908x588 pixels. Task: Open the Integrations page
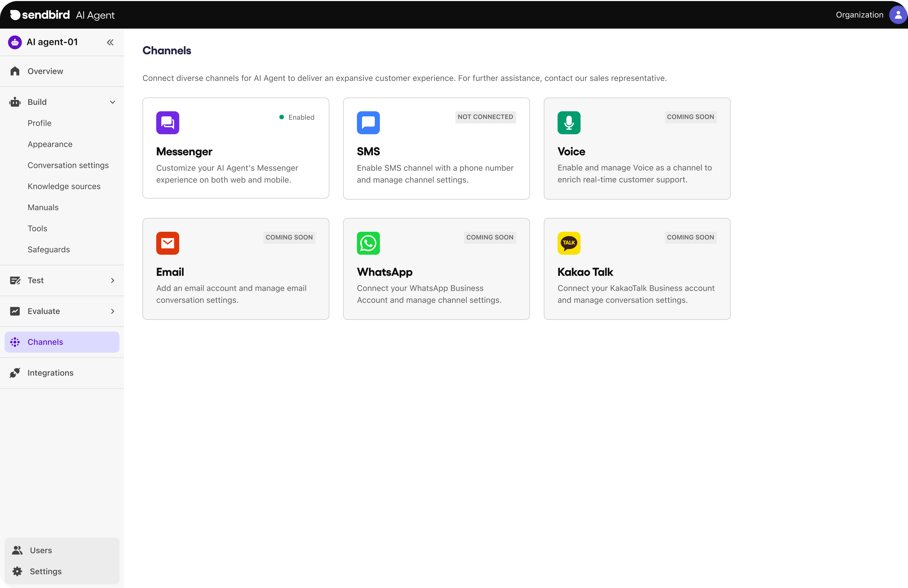pyautogui.click(x=50, y=373)
